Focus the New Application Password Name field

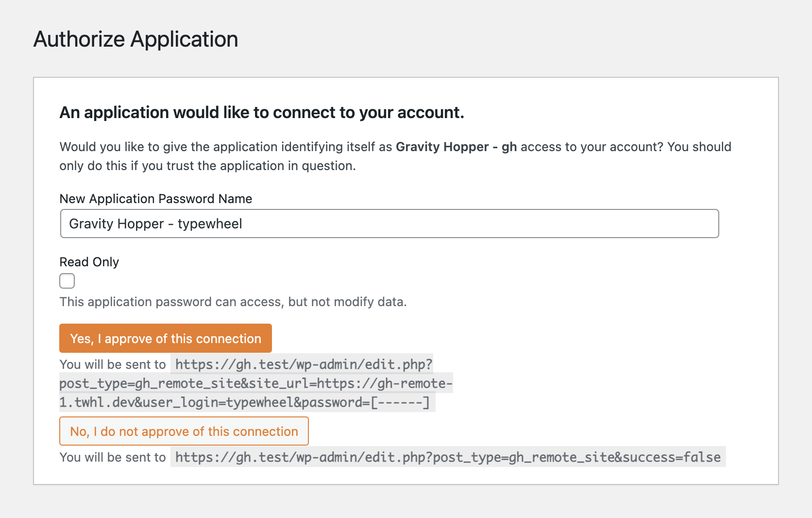389,224
